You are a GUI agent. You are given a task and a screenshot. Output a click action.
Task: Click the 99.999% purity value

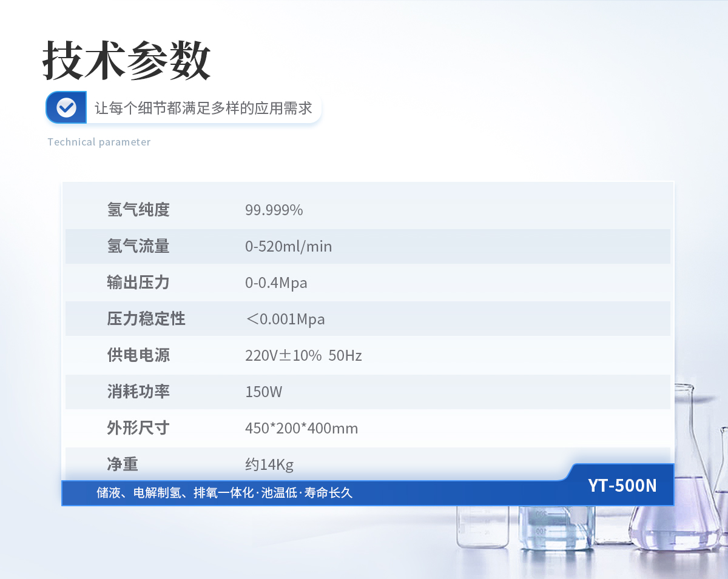coord(274,210)
